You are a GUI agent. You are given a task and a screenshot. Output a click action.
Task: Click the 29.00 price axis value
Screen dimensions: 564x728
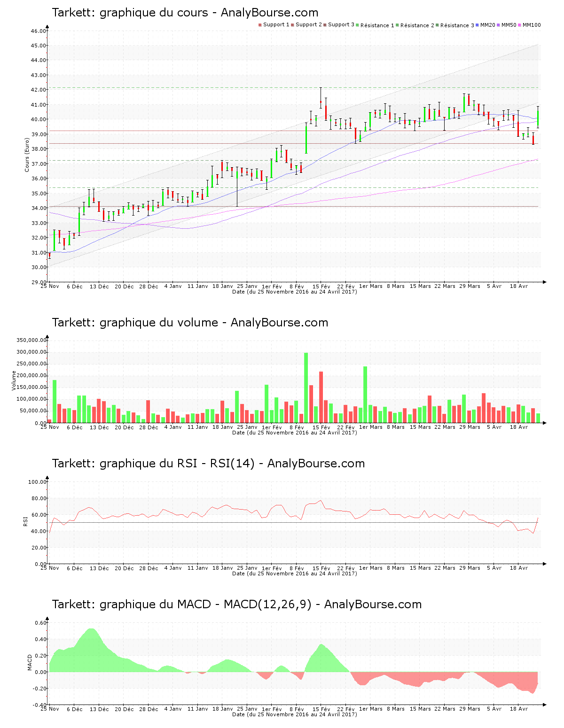[39, 282]
